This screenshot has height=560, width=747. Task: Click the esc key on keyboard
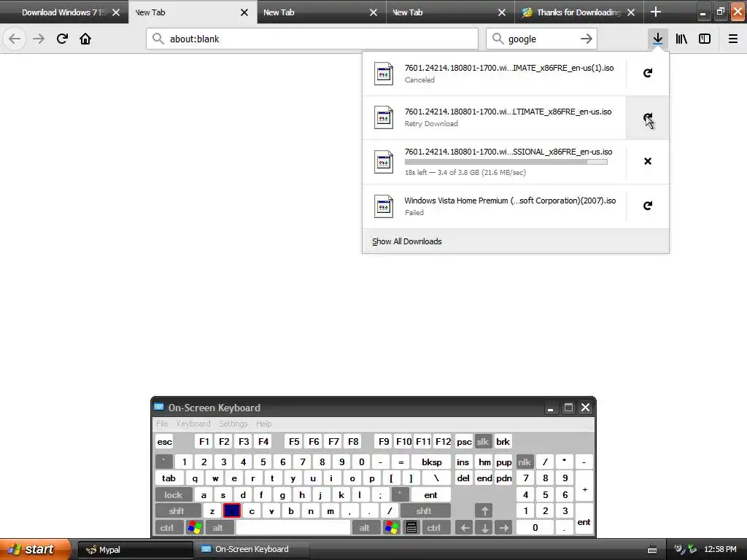(164, 441)
